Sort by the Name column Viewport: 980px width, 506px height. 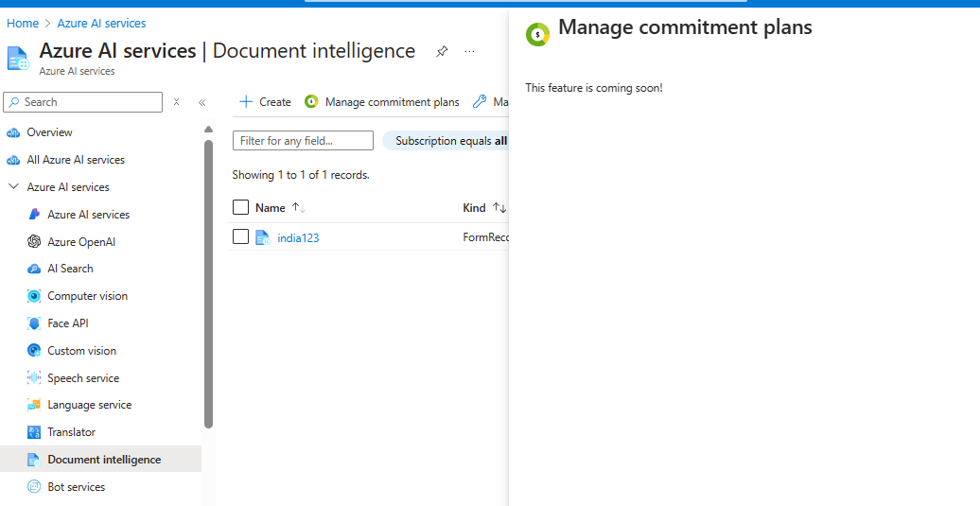coord(281,208)
